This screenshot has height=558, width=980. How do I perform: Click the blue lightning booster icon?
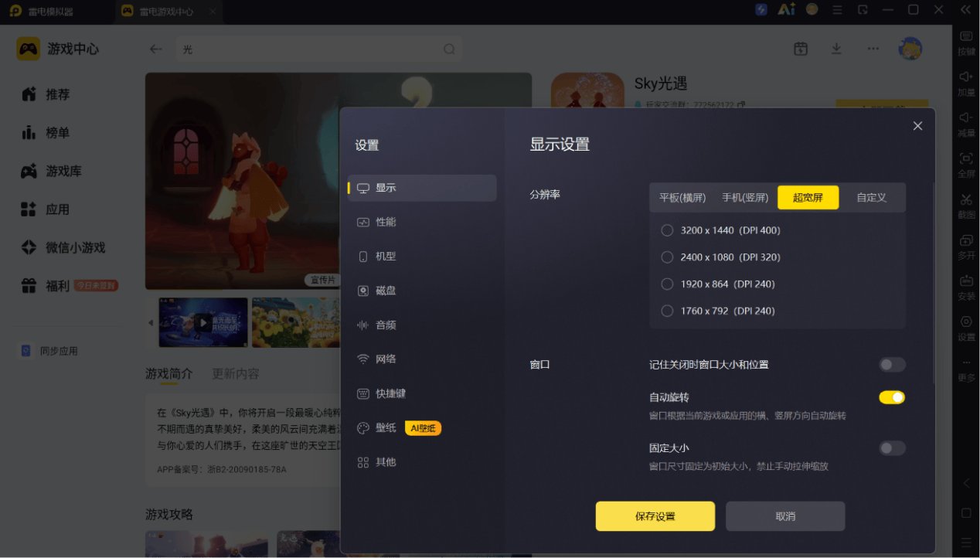pos(761,10)
